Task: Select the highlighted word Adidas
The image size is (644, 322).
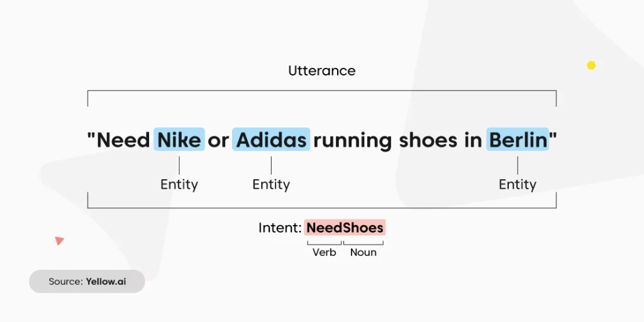Action: [x=271, y=140]
